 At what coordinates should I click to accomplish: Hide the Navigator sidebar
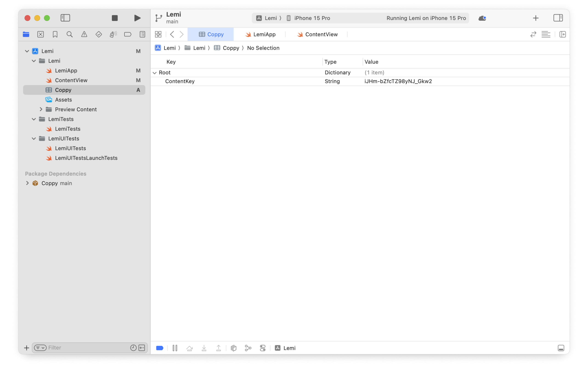(x=65, y=18)
